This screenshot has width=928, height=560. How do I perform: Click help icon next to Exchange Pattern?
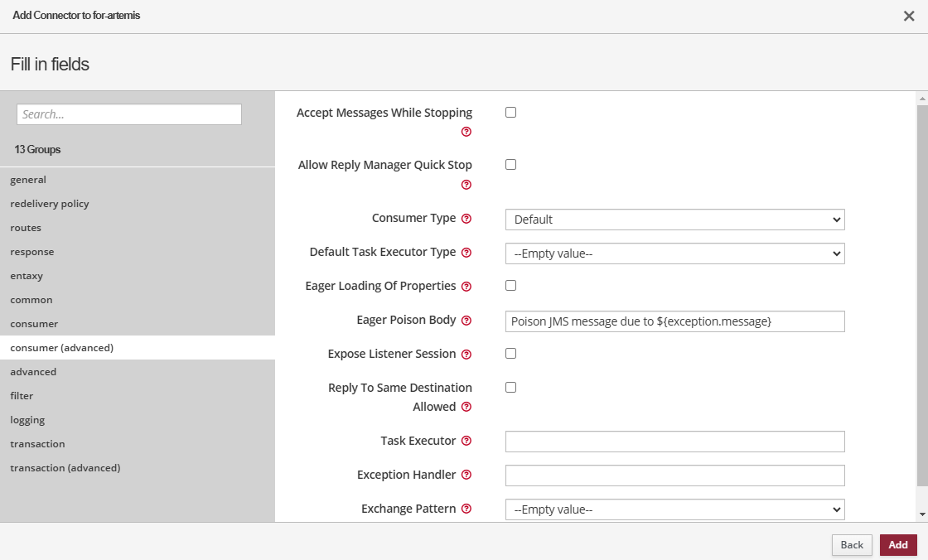point(466,509)
